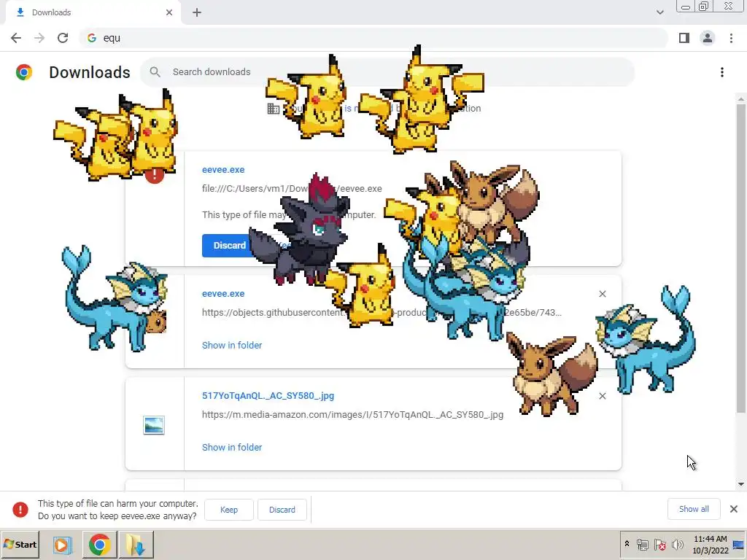Open the downloads folder taskbar icon
Image resolution: width=747 pixels, height=560 pixels.
coord(136,544)
